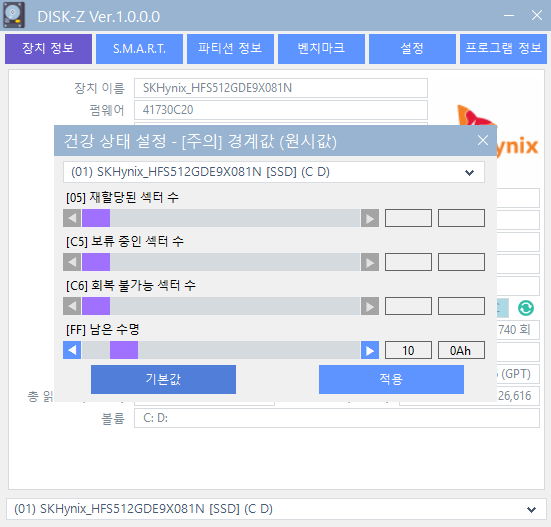Click the [C6] 회복 불가능 섹터 수 slider thumb
The image size is (551, 527).
[96, 306]
